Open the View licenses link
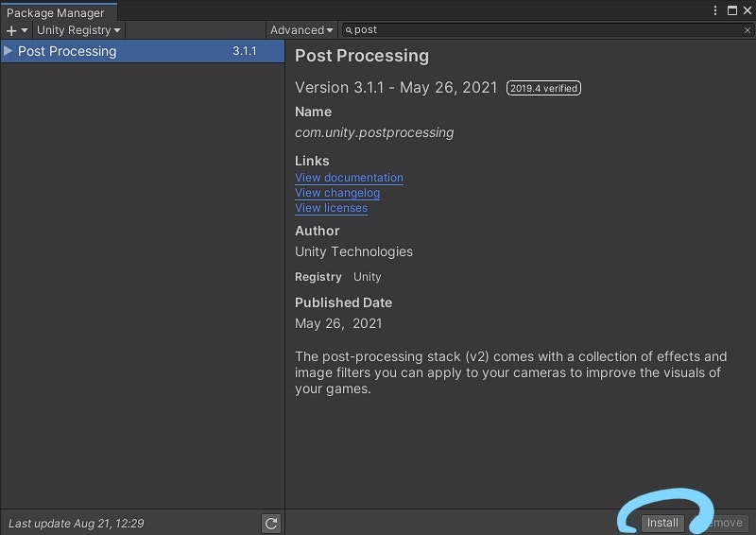 332,208
